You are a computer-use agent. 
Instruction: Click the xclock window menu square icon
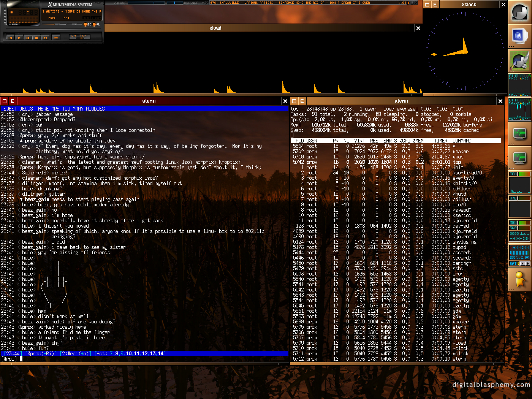(427, 5)
